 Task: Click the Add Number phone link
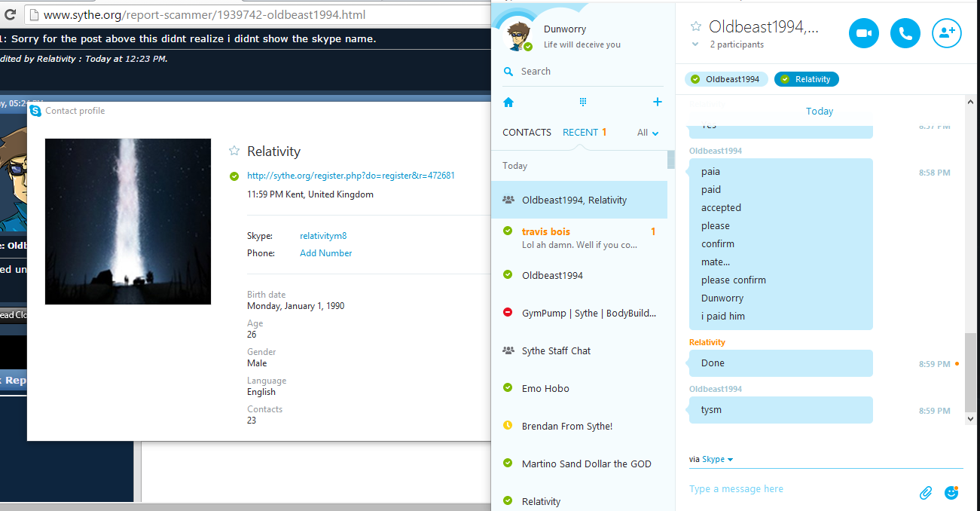(325, 253)
